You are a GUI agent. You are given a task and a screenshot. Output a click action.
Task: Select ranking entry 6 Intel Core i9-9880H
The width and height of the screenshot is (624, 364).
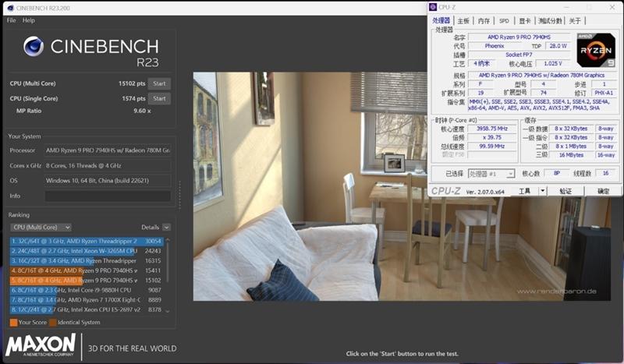click(x=87, y=291)
